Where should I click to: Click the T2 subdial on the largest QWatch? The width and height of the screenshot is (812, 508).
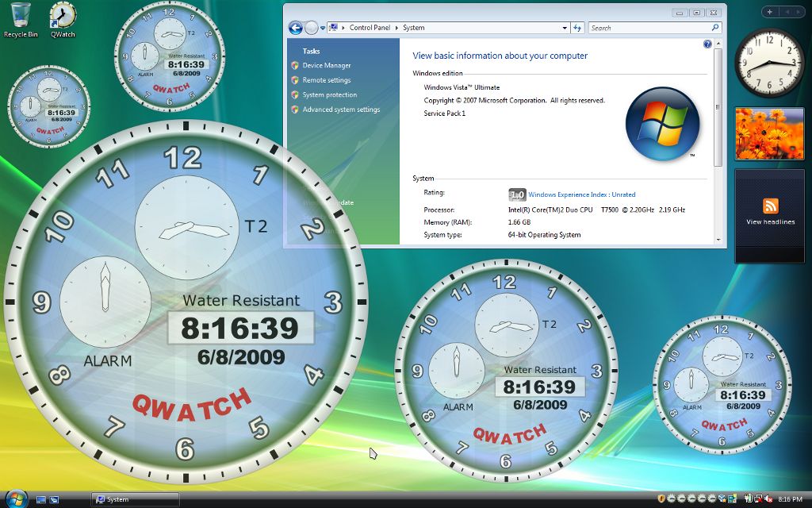coord(186,228)
